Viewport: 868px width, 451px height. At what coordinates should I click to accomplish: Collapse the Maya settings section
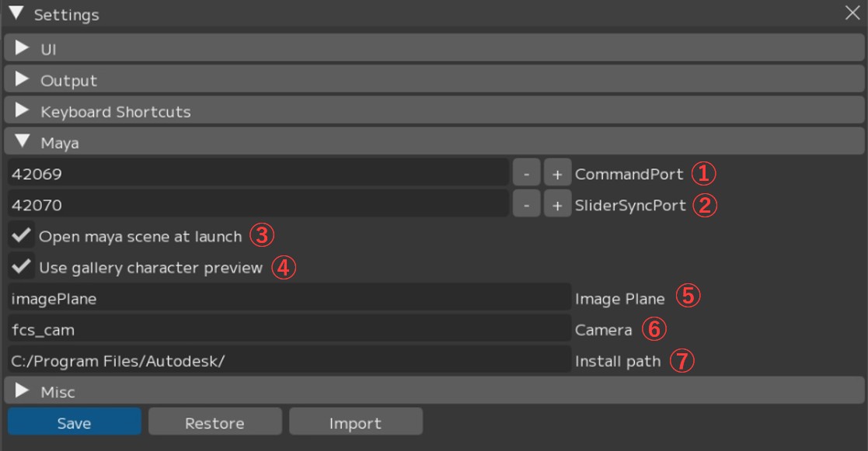coord(23,142)
